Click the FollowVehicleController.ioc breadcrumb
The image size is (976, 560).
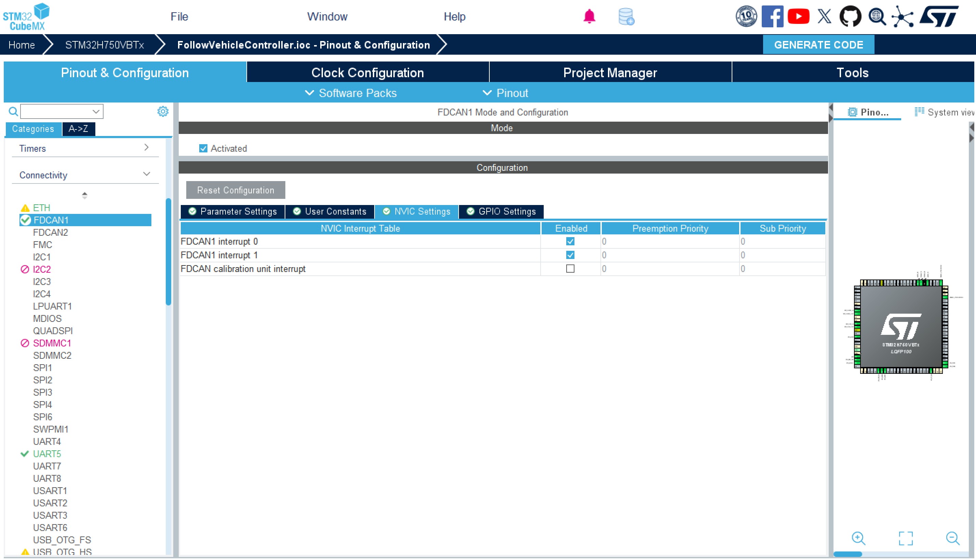click(303, 45)
